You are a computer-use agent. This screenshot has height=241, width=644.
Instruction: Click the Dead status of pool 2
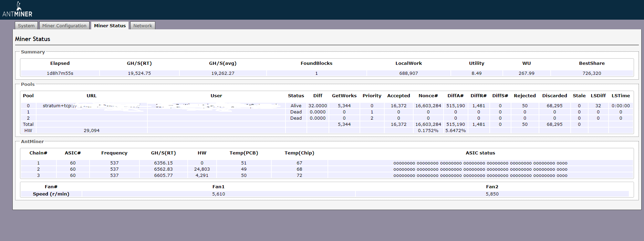(296, 118)
